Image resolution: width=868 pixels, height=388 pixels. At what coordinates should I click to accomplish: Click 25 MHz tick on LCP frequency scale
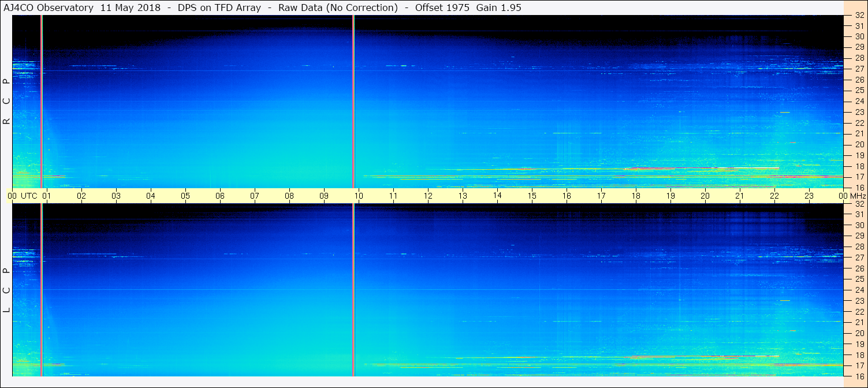click(x=859, y=279)
